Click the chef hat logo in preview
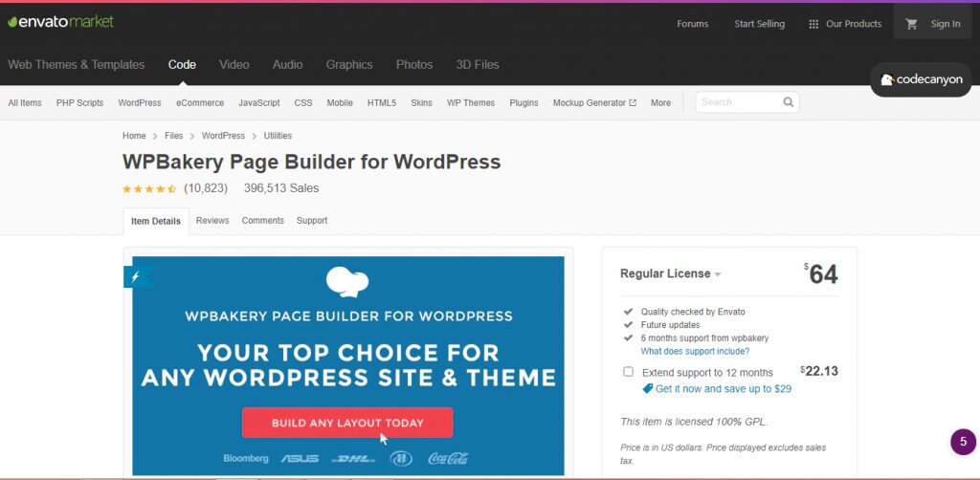Image resolution: width=980 pixels, height=480 pixels. pyautogui.click(x=347, y=281)
